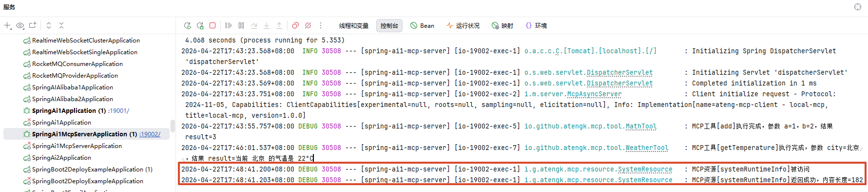The width and height of the screenshot is (868, 192).
Task: Open the more actions vertical dots menu
Action: coord(321,25)
